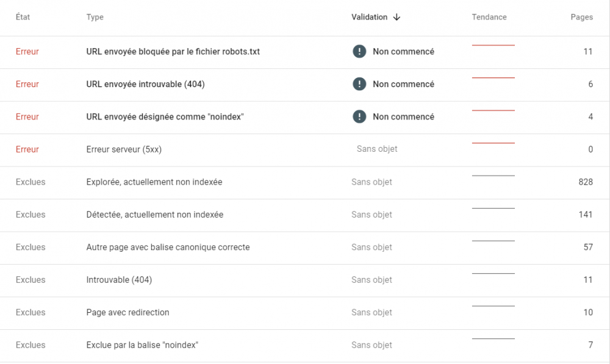
Task: Select 'Explorée, actuellement non indexée' row
Action: pos(154,182)
